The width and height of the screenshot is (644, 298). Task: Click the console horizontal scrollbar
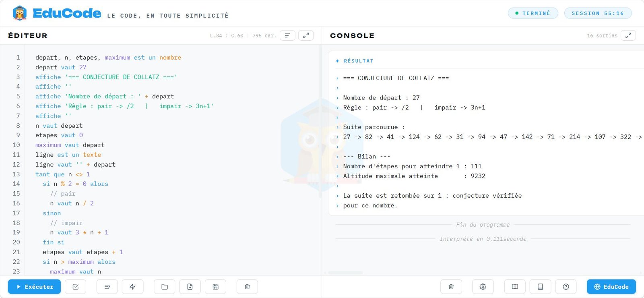point(345,273)
